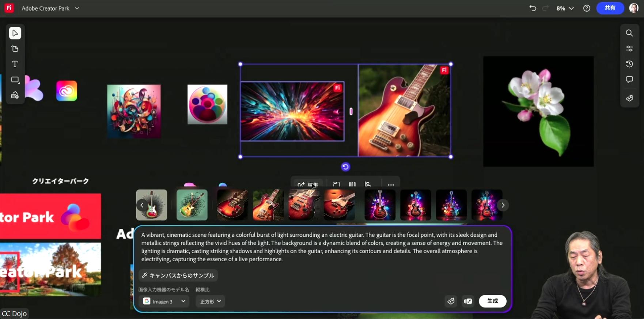Viewport: 644px width, 319px height.
Task: Open the 8% zoom level dropdown
Action: point(565,8)
